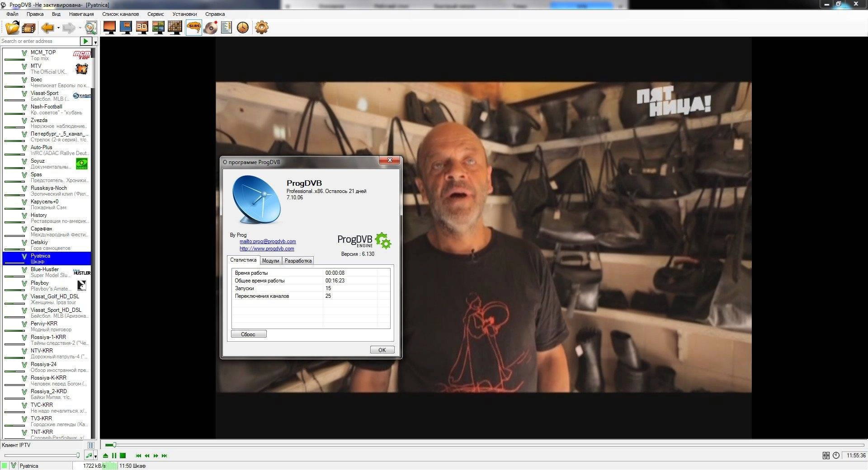This screenshot has height=470, width=868.
Task: Open the Справка menu
Action: coord(215,14)
